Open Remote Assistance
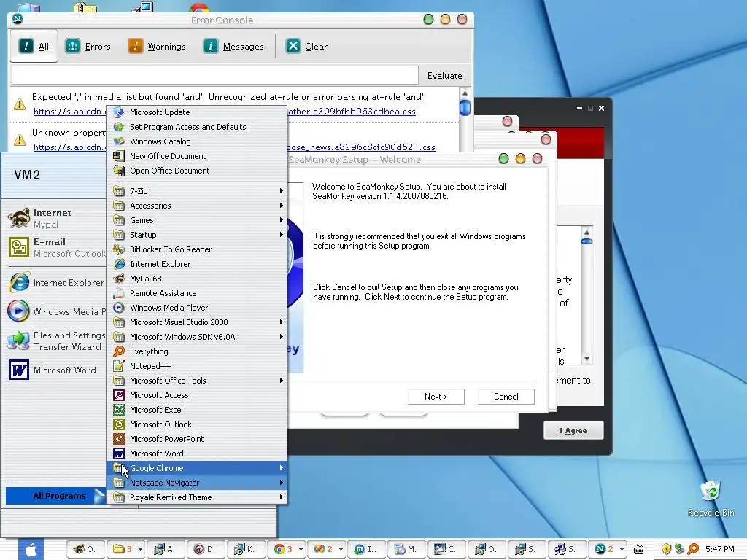 (x=197, y=293)
